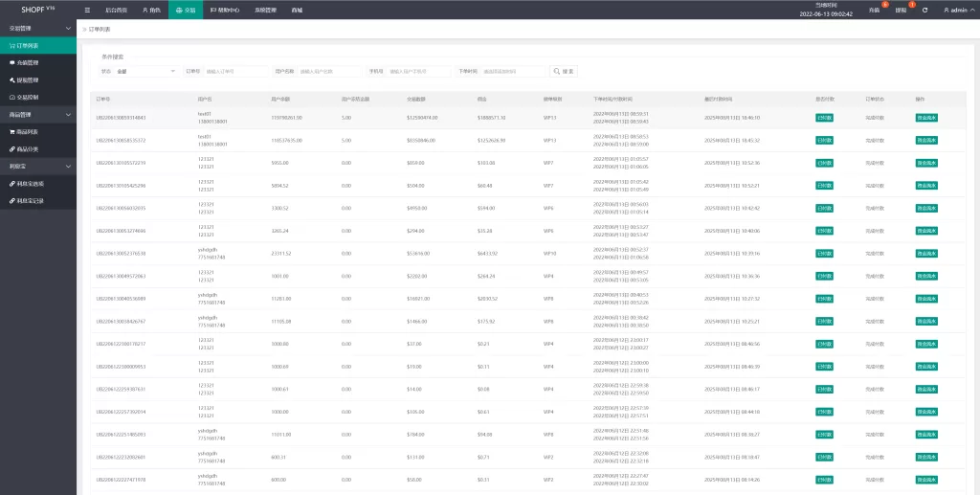
Task: Click 资金流水 button for first order
Action: pos(925,118)
